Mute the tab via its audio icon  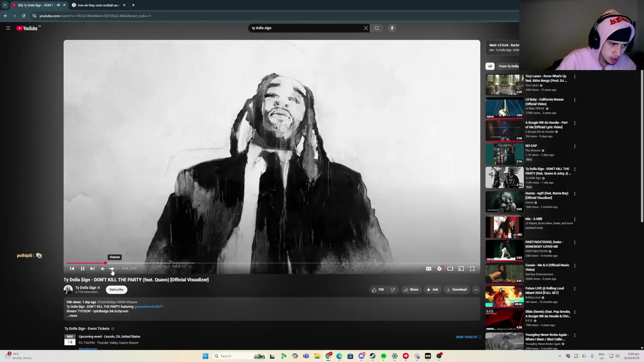[x=58, y=5]
